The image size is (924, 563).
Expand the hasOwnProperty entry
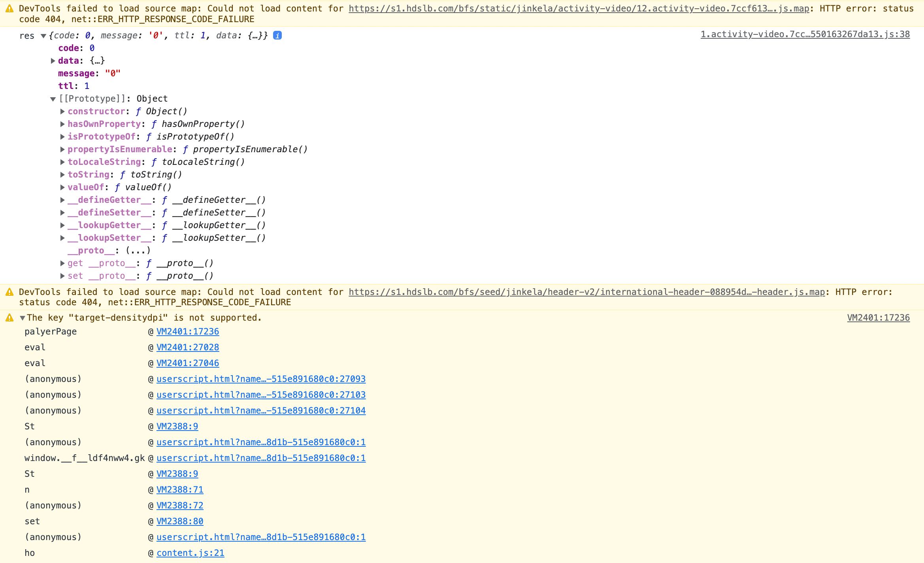click(62, 124)
